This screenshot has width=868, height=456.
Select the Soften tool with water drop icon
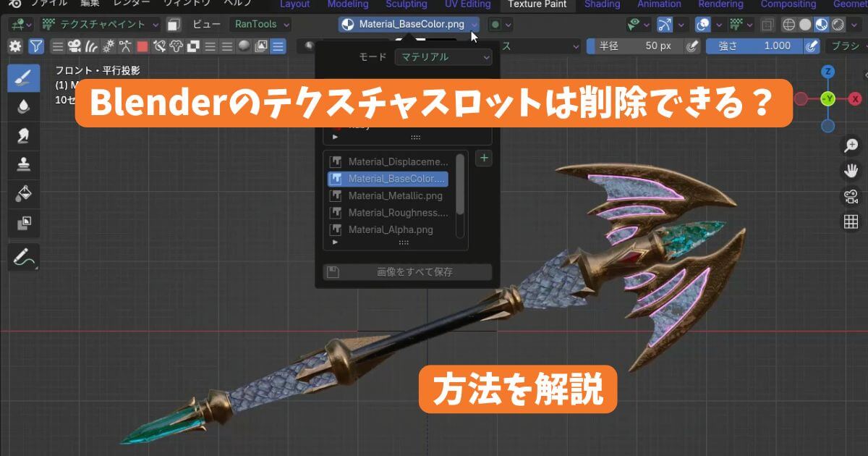[x=24, y=107]
